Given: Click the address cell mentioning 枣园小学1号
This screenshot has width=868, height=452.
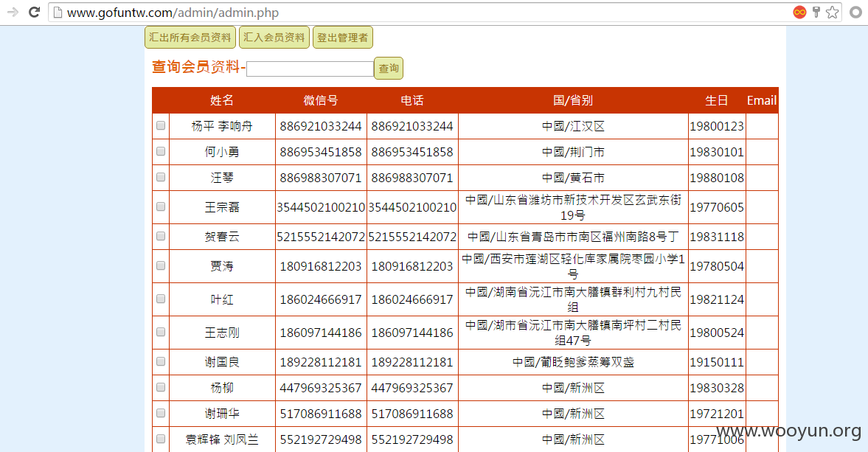Looking at the screenshot, I should (x=573, y=266).
